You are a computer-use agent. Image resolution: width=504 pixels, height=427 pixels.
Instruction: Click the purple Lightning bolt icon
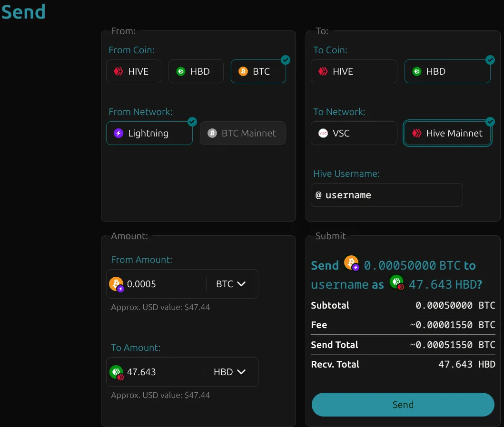coord(119,133)
